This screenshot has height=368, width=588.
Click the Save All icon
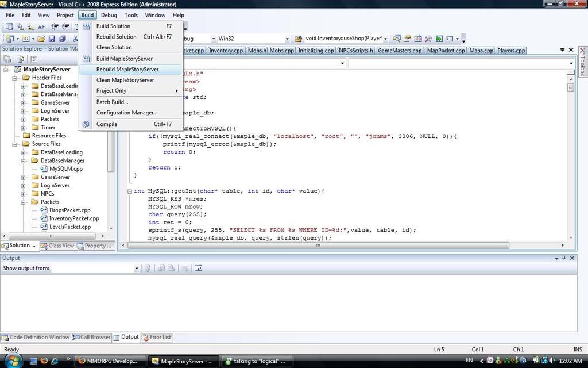pos(62,39)
